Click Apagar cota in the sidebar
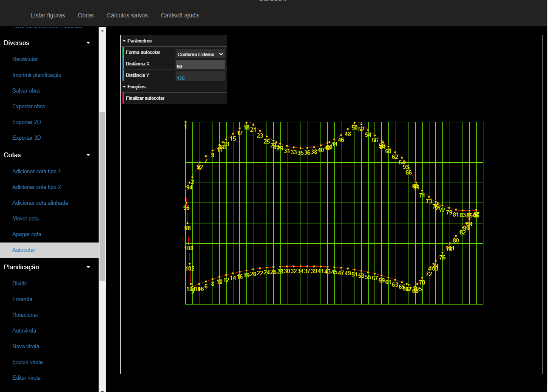This screenshot has height=392, width=548. pos(27,234)
